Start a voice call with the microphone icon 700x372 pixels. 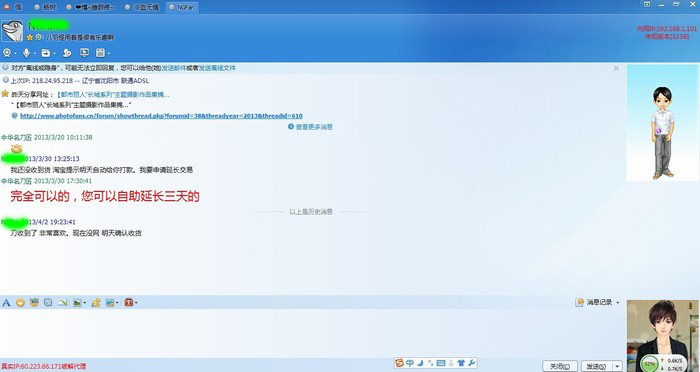pos(26,53)
